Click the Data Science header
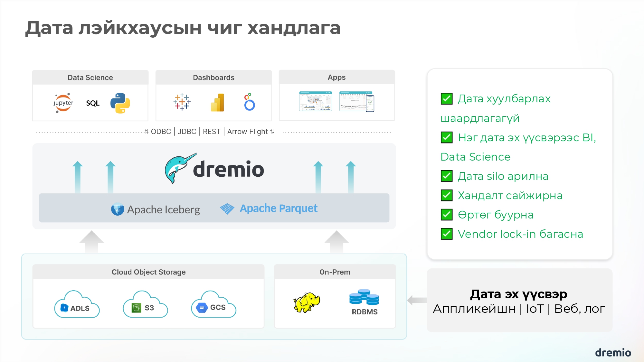This screenshot has height=362, width=644. (x=90, y=78)
